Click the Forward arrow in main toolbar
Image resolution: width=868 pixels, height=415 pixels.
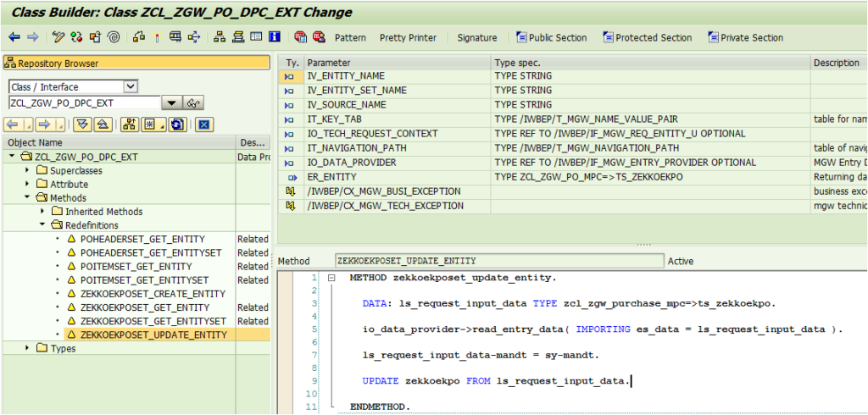(x=33, y=37)
